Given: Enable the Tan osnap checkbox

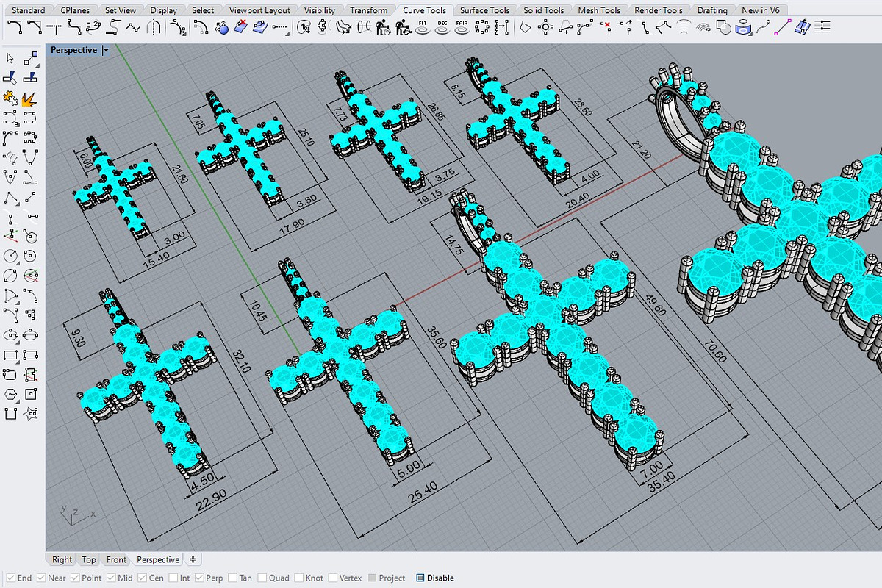Looking at the screenshot, I should click(x=233, y=578).
